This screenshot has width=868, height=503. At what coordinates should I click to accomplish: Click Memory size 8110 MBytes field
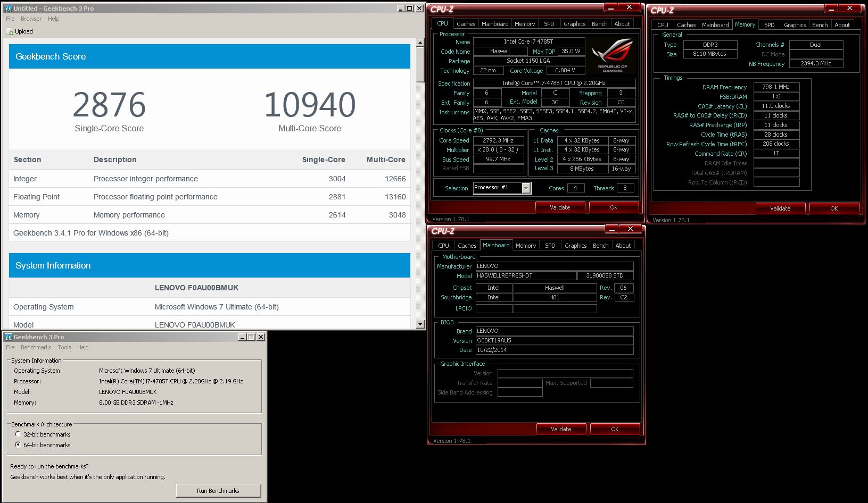pos(710,54)
